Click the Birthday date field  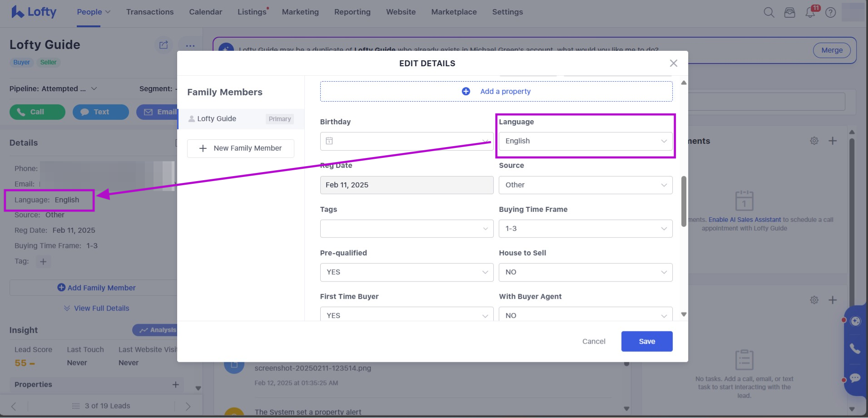pyautogui.click(x=406, y=141)
